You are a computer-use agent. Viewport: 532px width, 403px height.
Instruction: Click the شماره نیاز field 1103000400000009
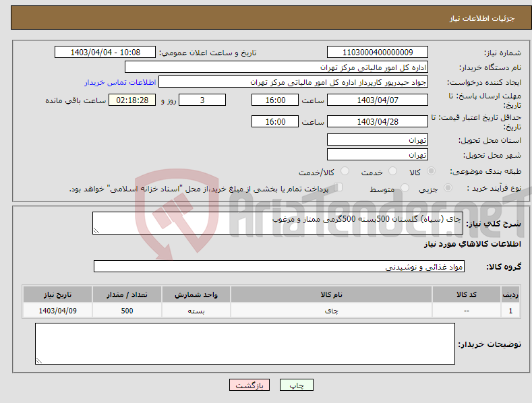pos(378,53)
